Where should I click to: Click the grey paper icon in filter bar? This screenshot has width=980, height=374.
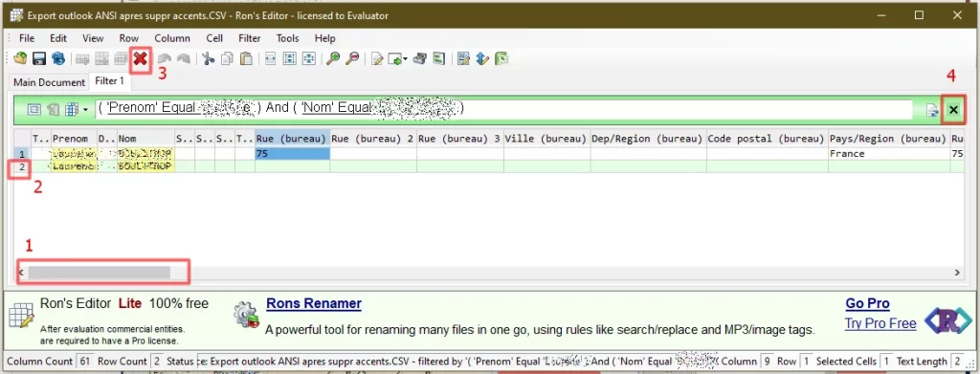tap(54, 109)
